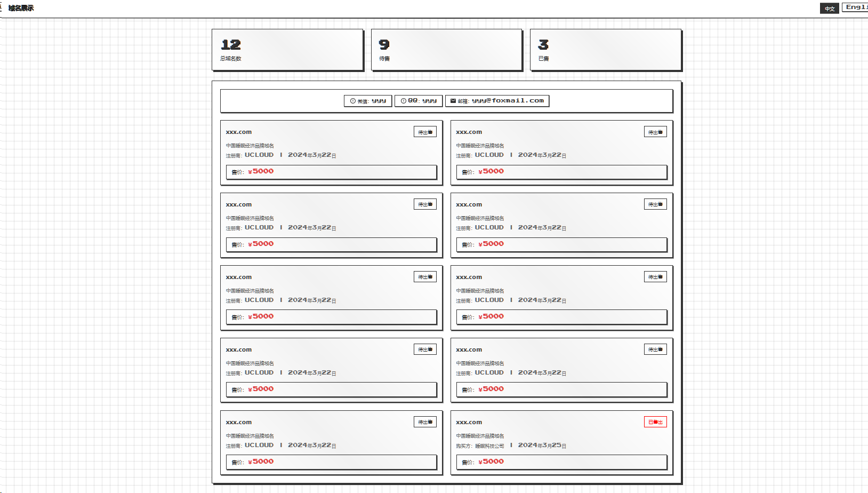The width and height of the screenshot is (868, 493).
Task: Click the date 2024年3月25日
Action: [x=542, y=446]
